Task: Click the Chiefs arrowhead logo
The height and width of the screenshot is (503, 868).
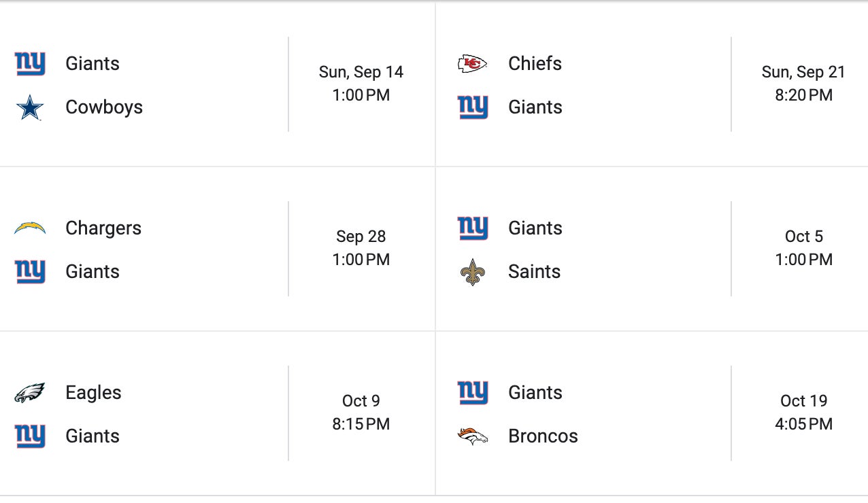Action: click(x=472, y=64)
